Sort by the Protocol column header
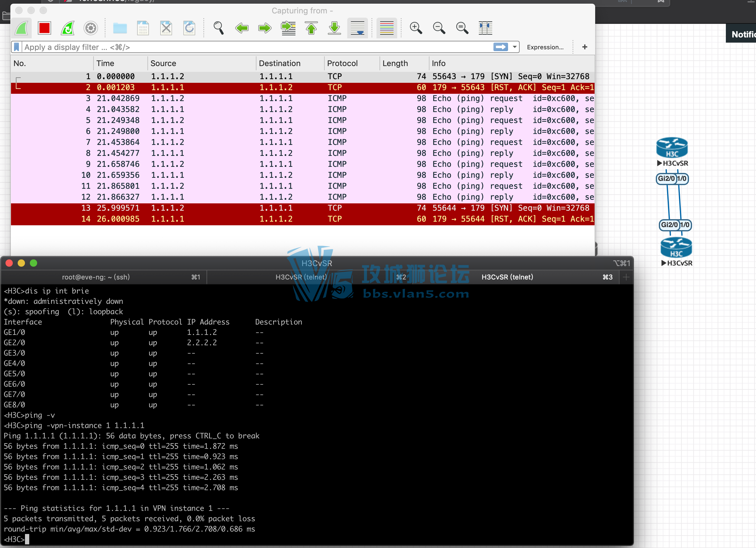 [352, 63]
